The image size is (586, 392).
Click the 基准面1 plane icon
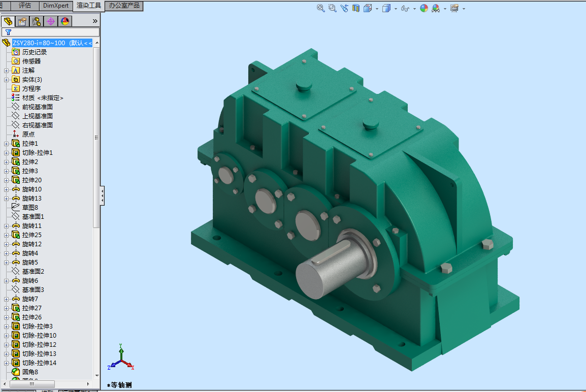16,216
